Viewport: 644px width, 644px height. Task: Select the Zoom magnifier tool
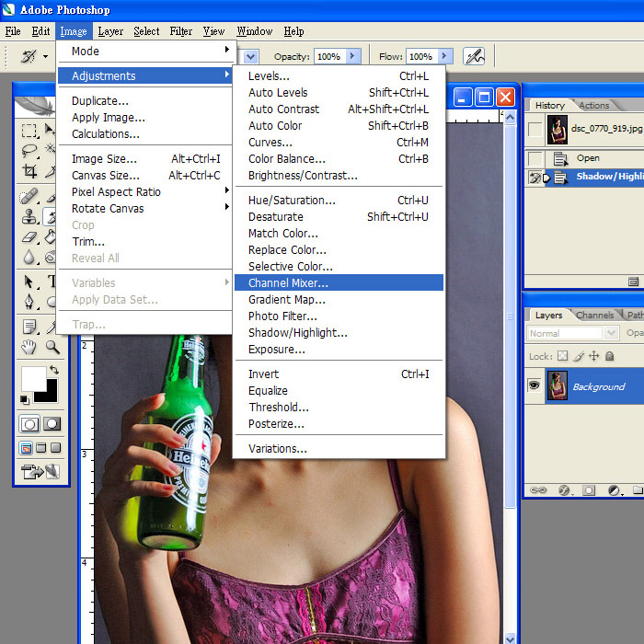click(x=52, y=347)
